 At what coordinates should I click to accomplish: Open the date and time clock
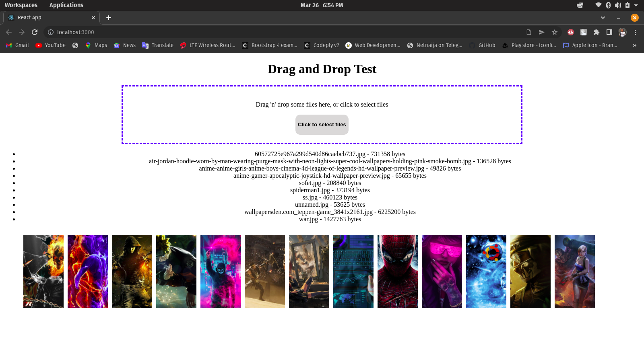click(322, 5)
